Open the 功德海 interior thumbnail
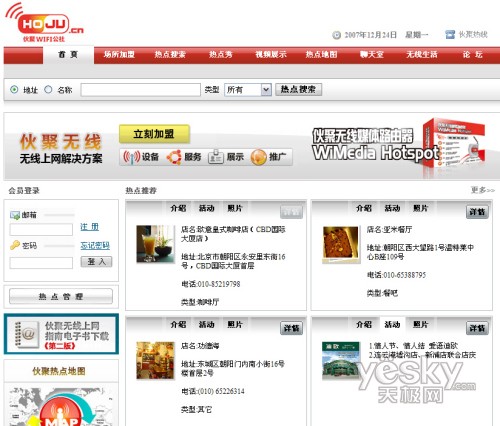 [x=155, y=361]
